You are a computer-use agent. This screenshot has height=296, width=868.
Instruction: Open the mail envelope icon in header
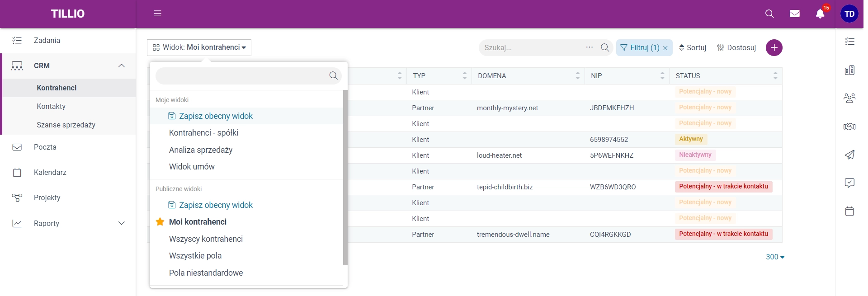(795, 14)
